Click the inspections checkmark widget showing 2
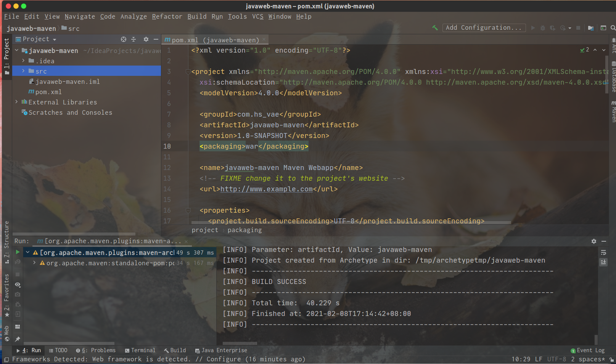 [x=584, y=50]
